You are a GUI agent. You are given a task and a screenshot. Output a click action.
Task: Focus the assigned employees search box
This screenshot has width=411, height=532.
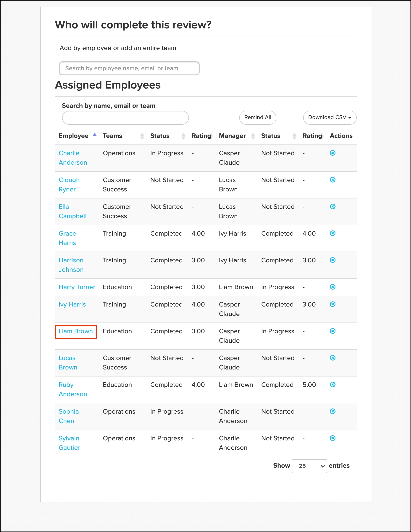125,118
